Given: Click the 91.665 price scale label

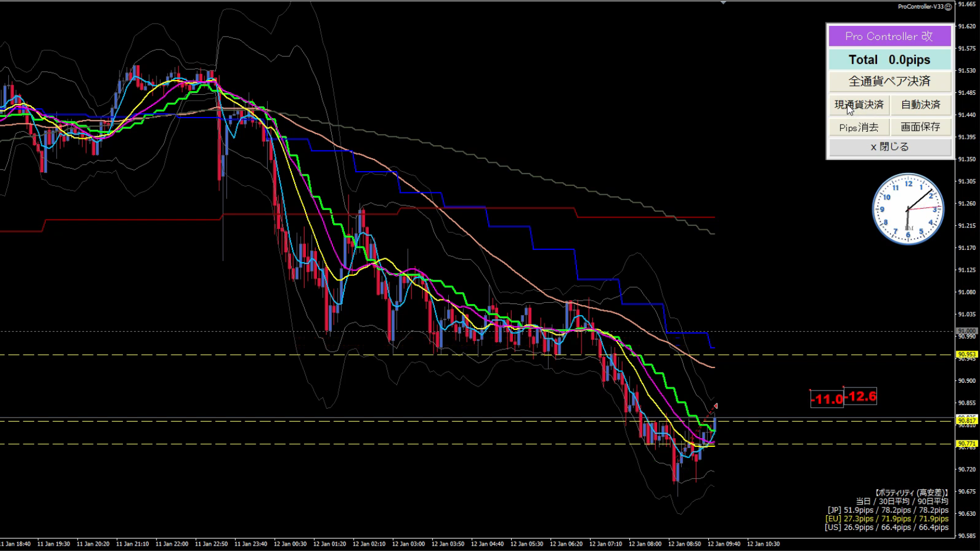Looking at the screenshot, I should pos(967,4).
